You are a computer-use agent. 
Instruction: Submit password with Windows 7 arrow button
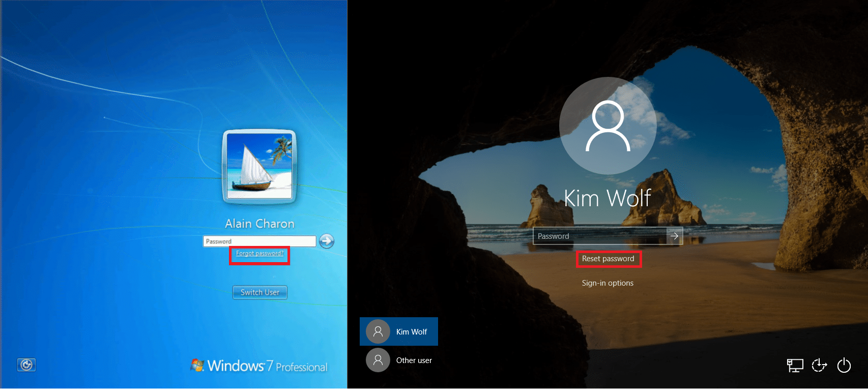pos(327,241)
